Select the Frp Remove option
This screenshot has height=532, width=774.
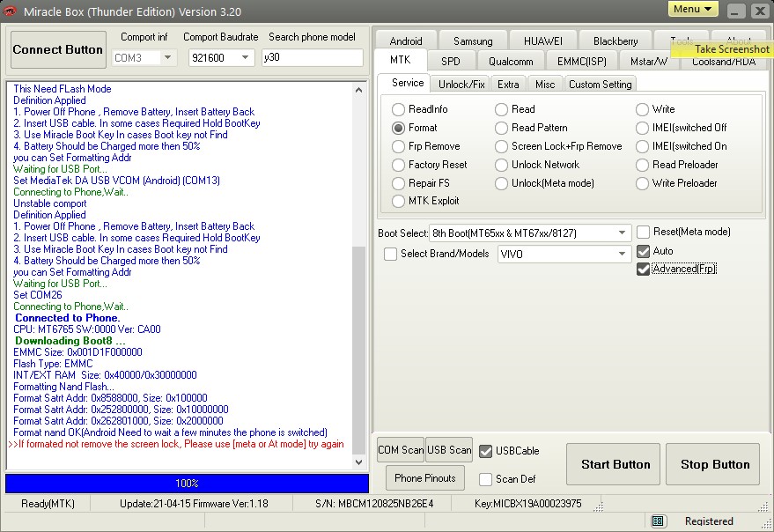pos(398,147)
